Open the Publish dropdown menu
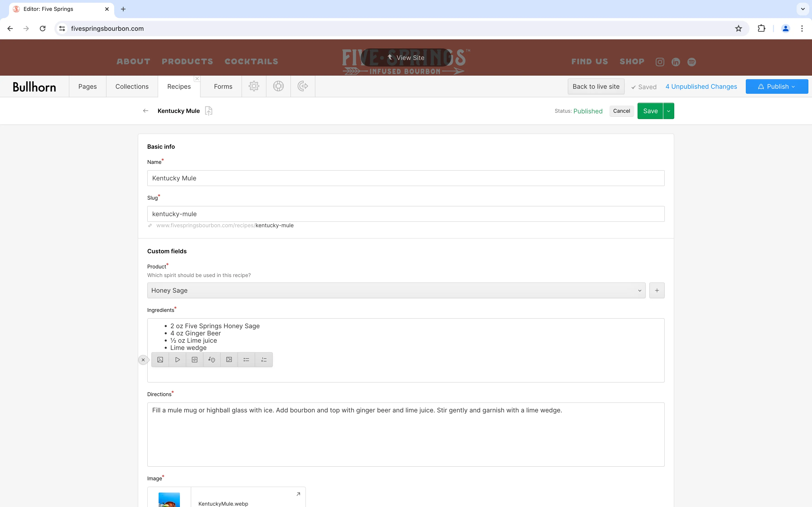The image size is (812, 507). coord(776,86)
